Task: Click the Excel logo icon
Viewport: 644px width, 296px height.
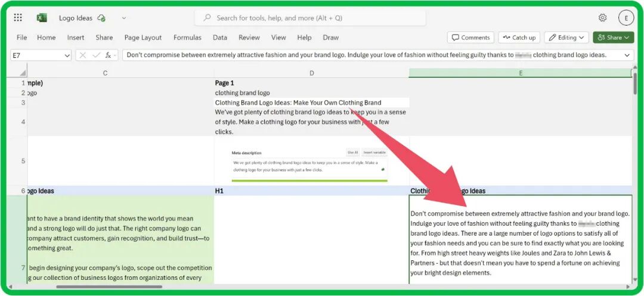Action: [x=42, y=18]
